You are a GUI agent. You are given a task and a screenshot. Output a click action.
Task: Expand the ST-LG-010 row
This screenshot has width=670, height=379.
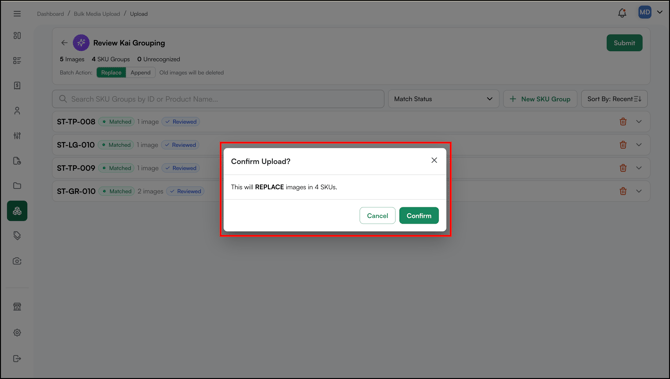[x=639, y=145]
